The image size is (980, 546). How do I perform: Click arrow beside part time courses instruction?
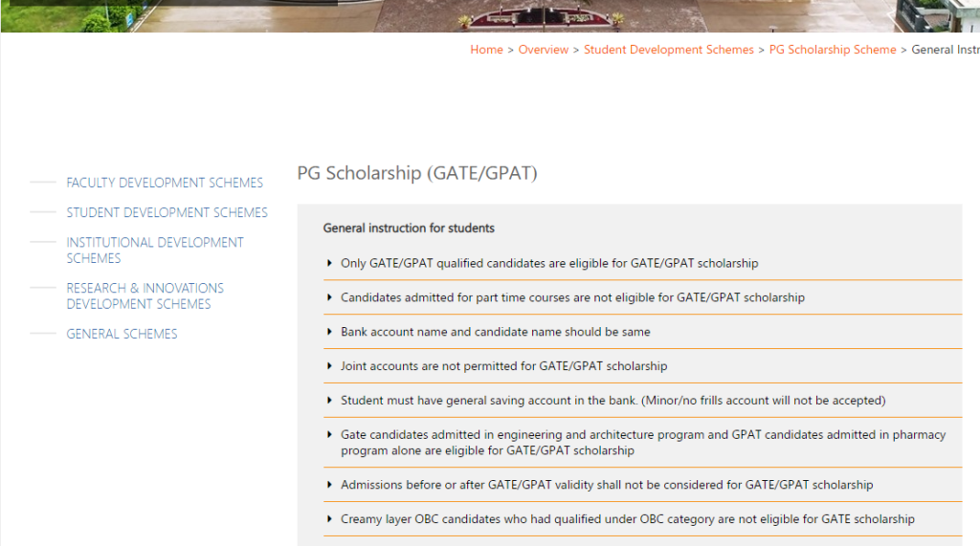(x=329, y=297)
